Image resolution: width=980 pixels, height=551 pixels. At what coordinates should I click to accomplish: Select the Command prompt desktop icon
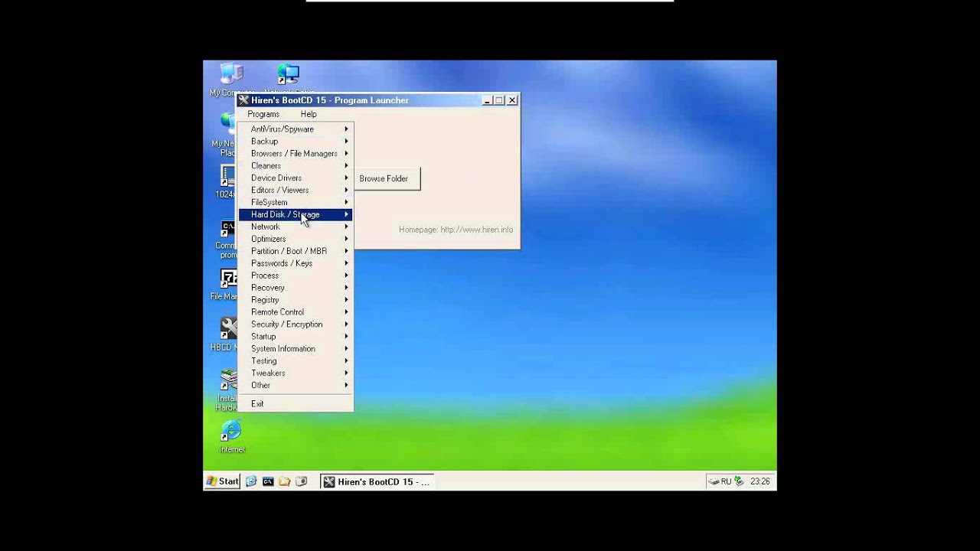(x=229, y=230)
